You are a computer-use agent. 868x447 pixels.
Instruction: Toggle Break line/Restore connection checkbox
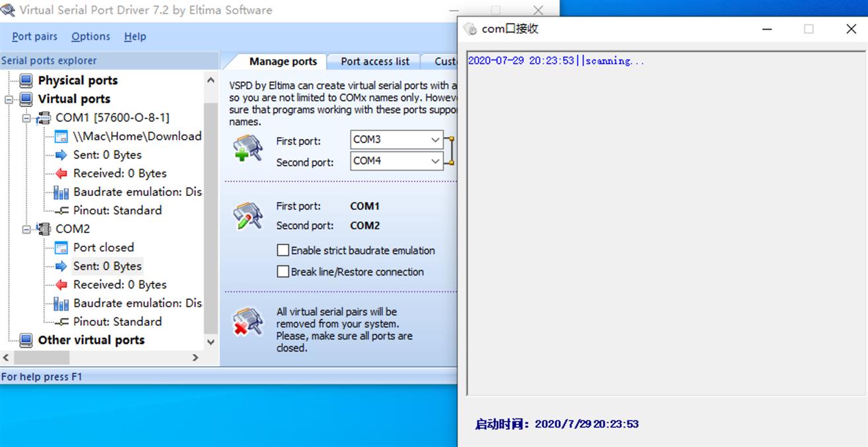[283, 272]
